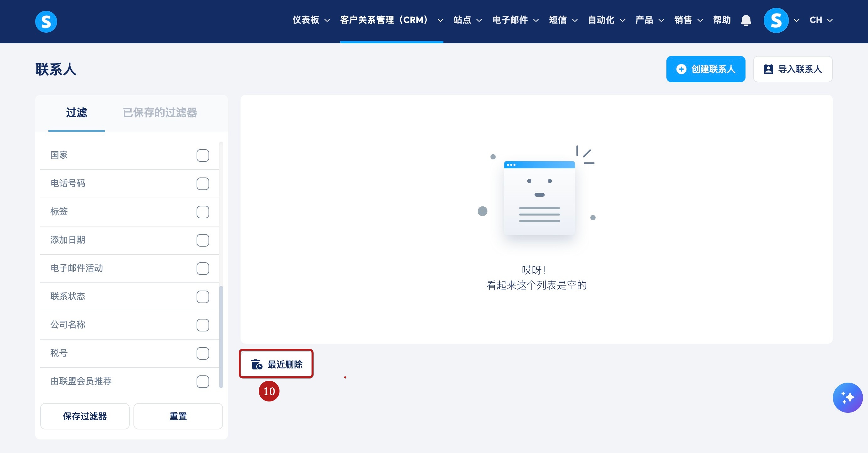Click the systeme.io logo at top left

click(46, 22)
